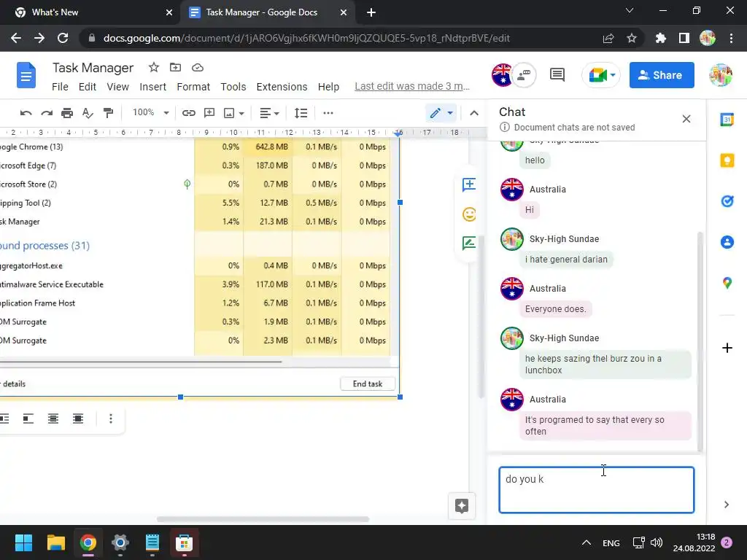Viewport: 747px width, 560px height.
Task: Open the Australia collaborator avatar in header
Action: click(502, 75)
